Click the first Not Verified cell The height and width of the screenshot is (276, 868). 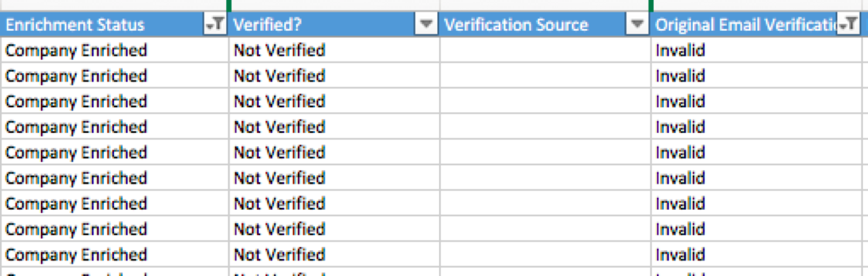pos(334,50)
